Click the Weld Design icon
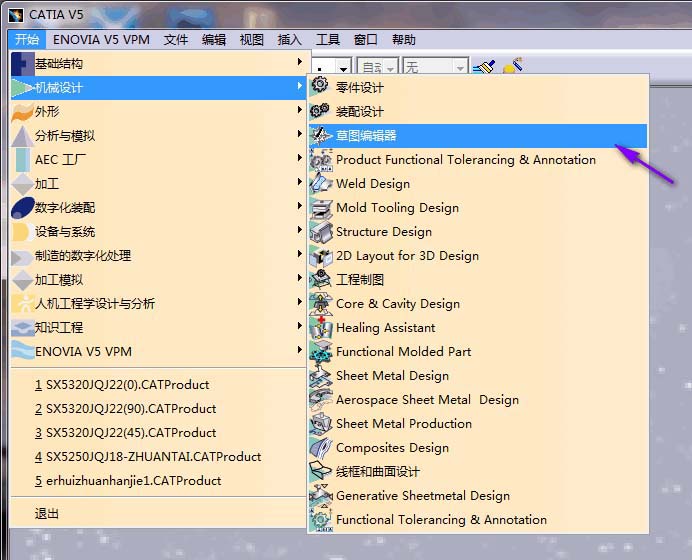This screenshot has height=560, width=692. (x=321, y=183)
